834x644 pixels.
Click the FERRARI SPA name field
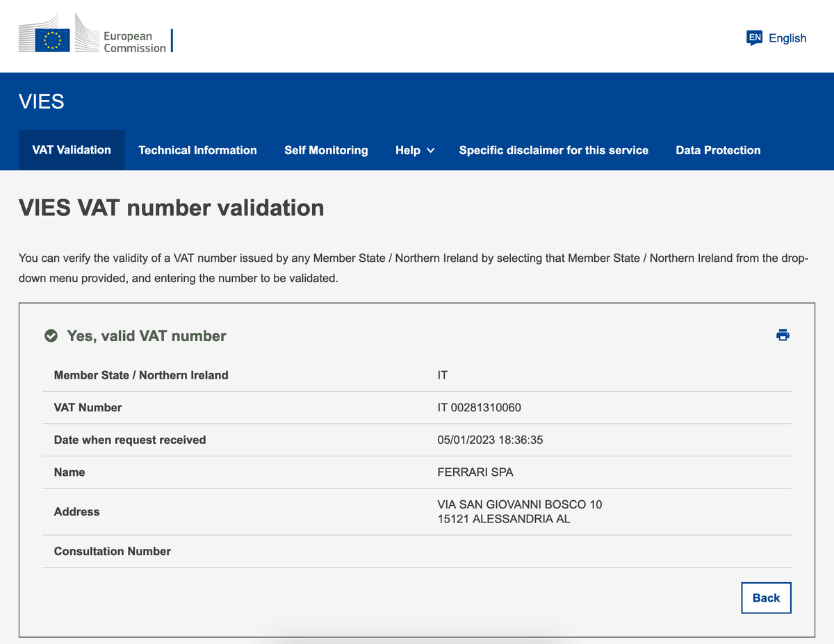coord(475,472)
